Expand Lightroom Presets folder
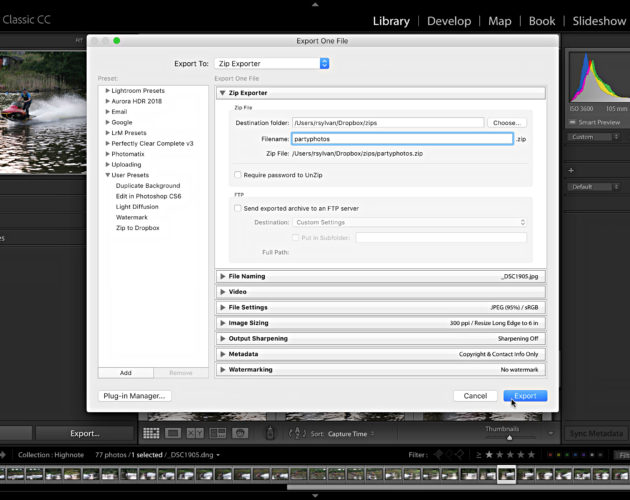Screen dimensions: 630x500 [x=108, y=90]
